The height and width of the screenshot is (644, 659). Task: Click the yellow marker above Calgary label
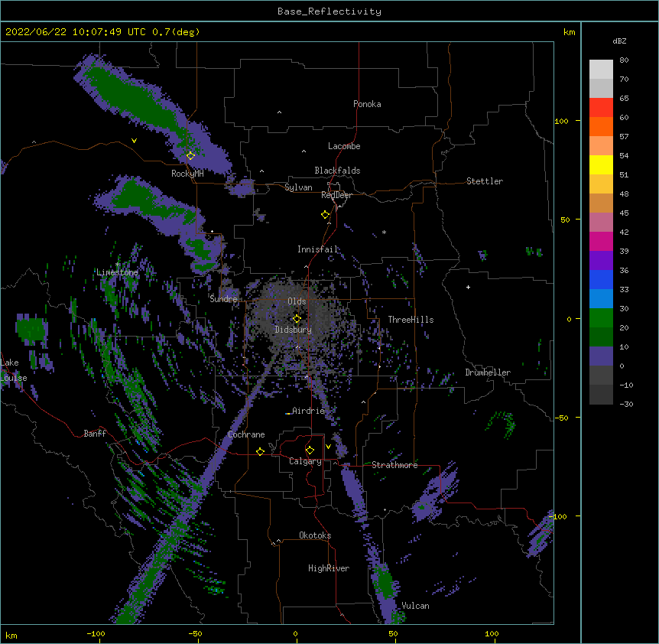click(x=310, y=450)
